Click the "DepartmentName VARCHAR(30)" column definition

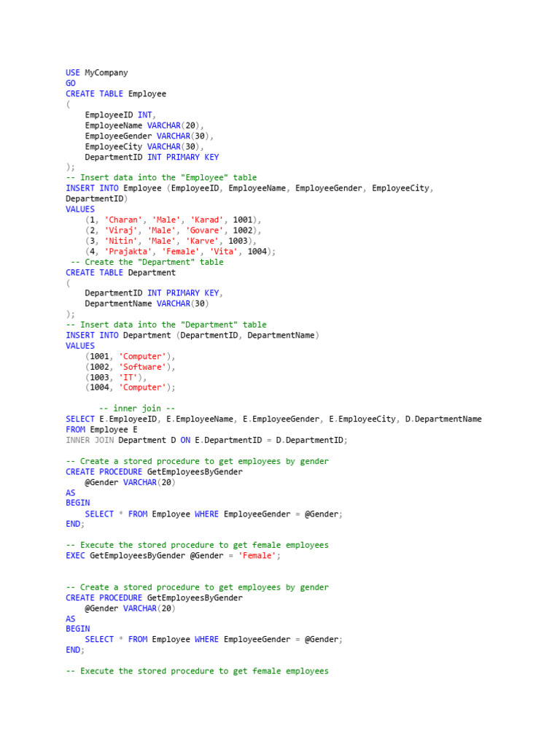pos(147,303)
